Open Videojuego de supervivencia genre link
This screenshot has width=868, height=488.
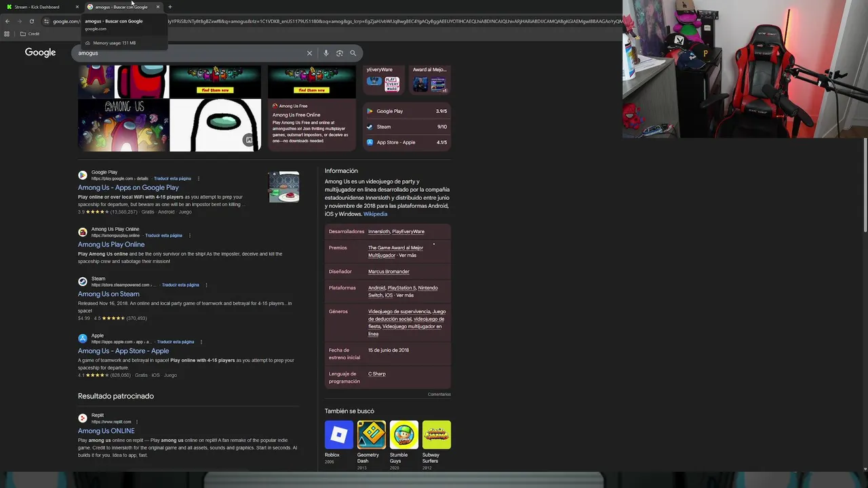399,312
